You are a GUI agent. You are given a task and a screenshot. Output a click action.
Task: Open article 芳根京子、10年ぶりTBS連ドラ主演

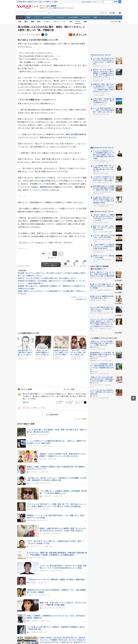click(63, 455)
